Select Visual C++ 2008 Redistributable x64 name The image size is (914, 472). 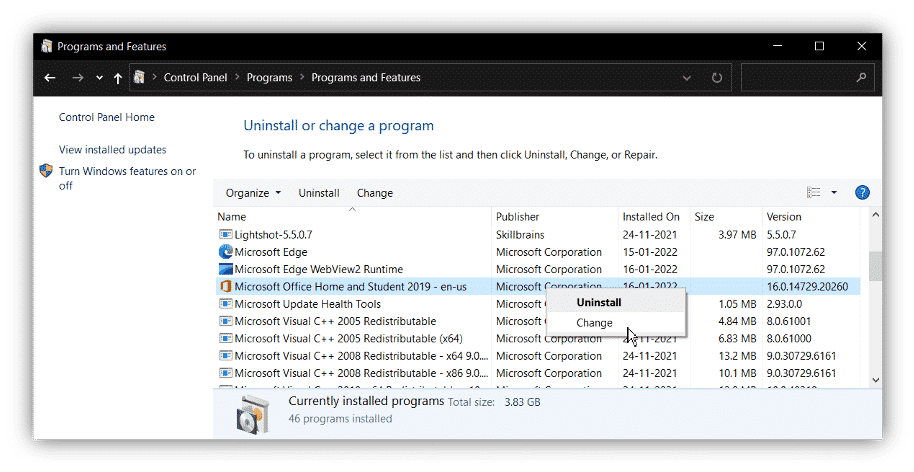[x=361, y=356]
